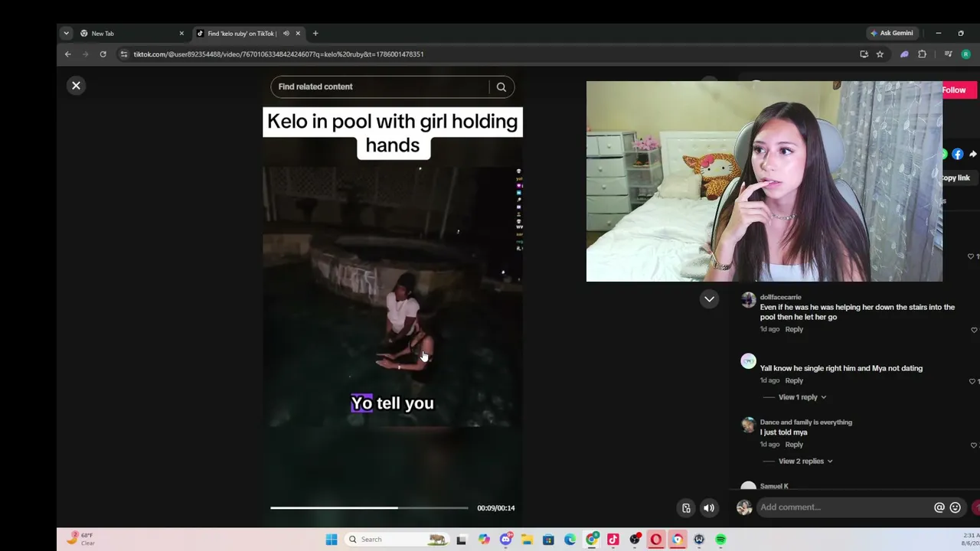The width and height of the screenshot is (980, 551).
Task: Open the Chrome profile avatar R
Action: [965, 54]
